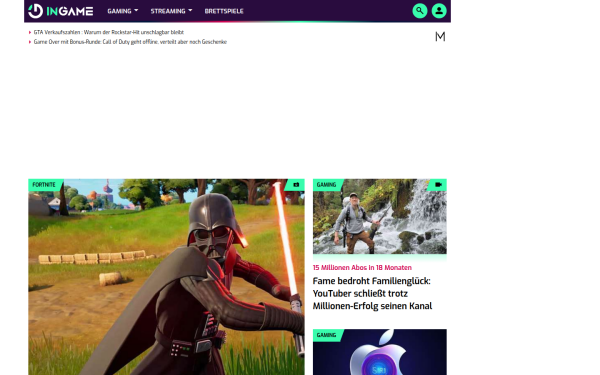Open the search via magnifier icon
The width and height of the screenshot is (600, 375).
tap(419, 11)
